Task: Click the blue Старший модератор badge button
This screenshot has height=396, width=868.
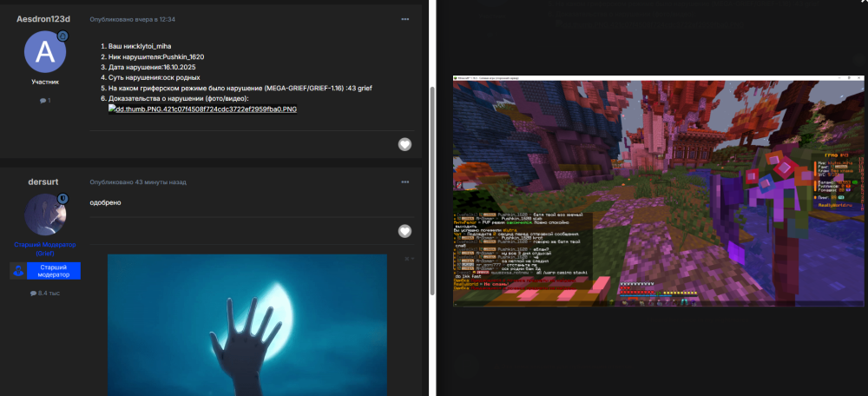Action: 54,271
